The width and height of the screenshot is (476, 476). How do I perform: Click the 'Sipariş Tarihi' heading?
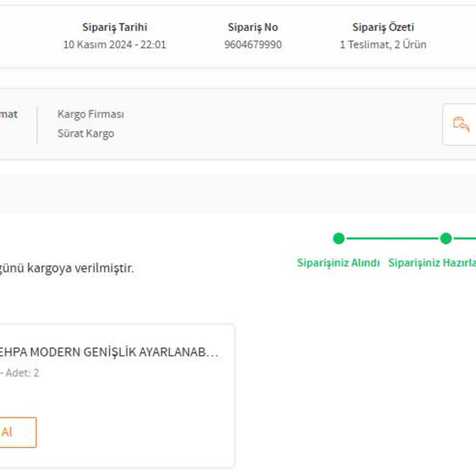115,27
